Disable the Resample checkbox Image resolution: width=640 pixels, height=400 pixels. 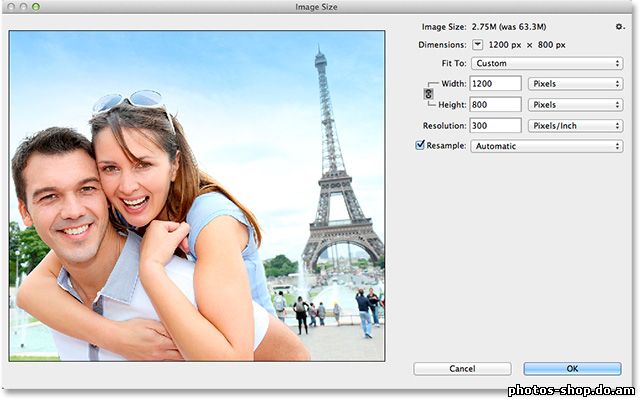click(x=420, y=145)
